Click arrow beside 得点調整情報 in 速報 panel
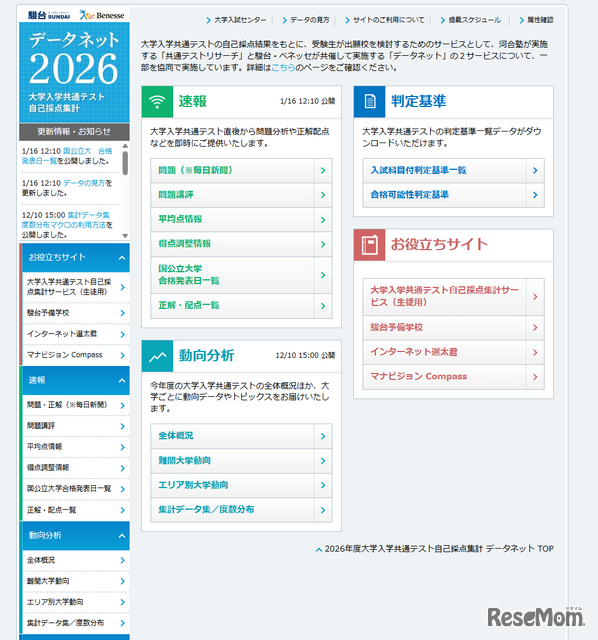The width and height of the screenshot is (598, 640). [x=323, y=244]
